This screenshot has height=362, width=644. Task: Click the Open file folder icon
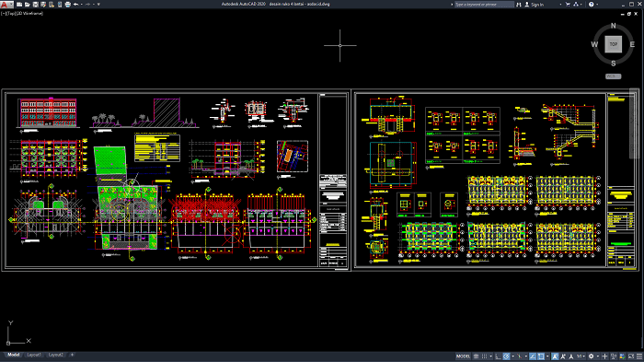pyautogui.click(x=27, y=4)
